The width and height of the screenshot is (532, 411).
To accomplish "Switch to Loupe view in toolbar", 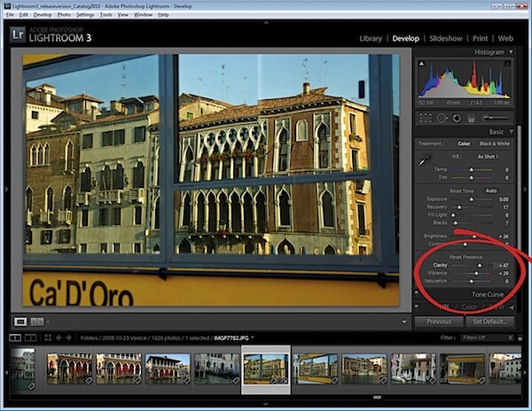I will tap(20, 322).
